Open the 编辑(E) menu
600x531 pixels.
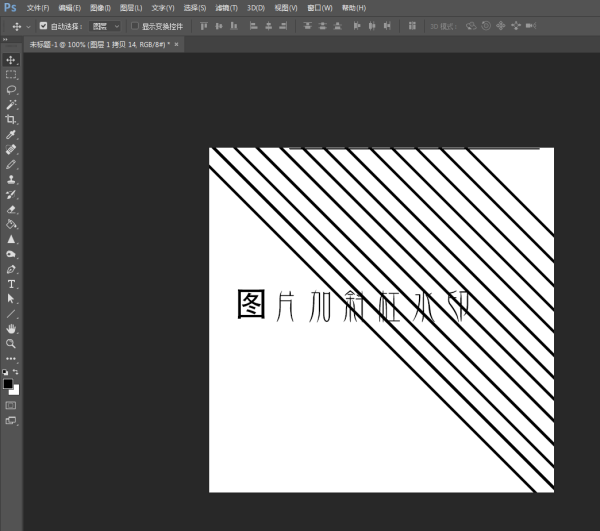point(70,8)
